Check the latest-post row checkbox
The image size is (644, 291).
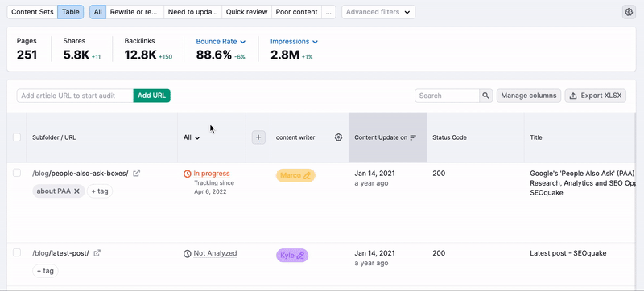coord(17,252)
